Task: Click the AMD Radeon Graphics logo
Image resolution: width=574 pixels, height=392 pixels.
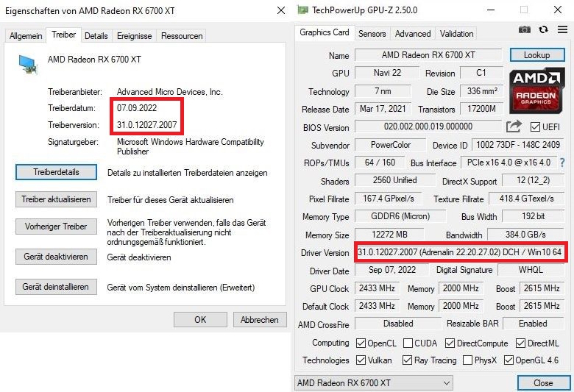Action: (536, 90)
